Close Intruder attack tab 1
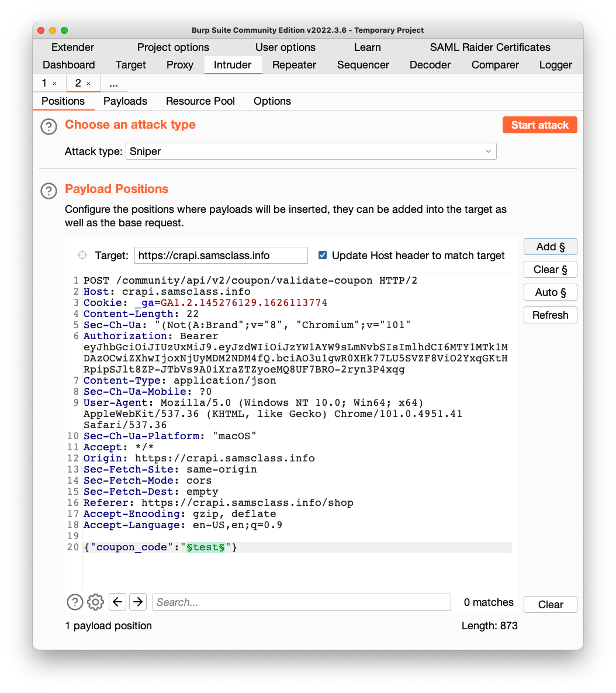 coord(55,83)
